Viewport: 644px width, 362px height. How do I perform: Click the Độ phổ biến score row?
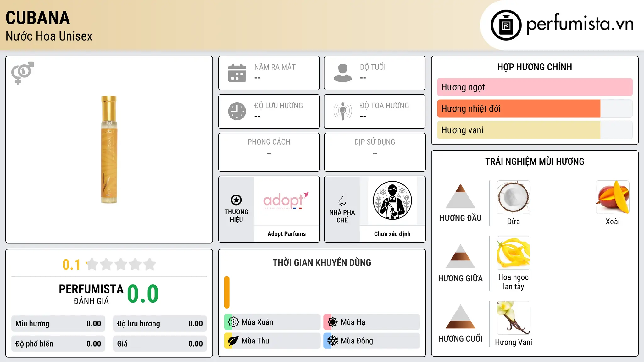coord(58,344)
